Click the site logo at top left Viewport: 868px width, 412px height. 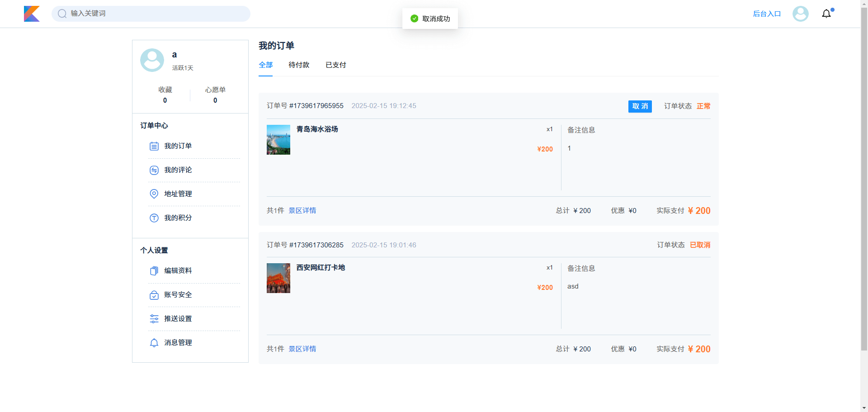[x=32, y=14]
